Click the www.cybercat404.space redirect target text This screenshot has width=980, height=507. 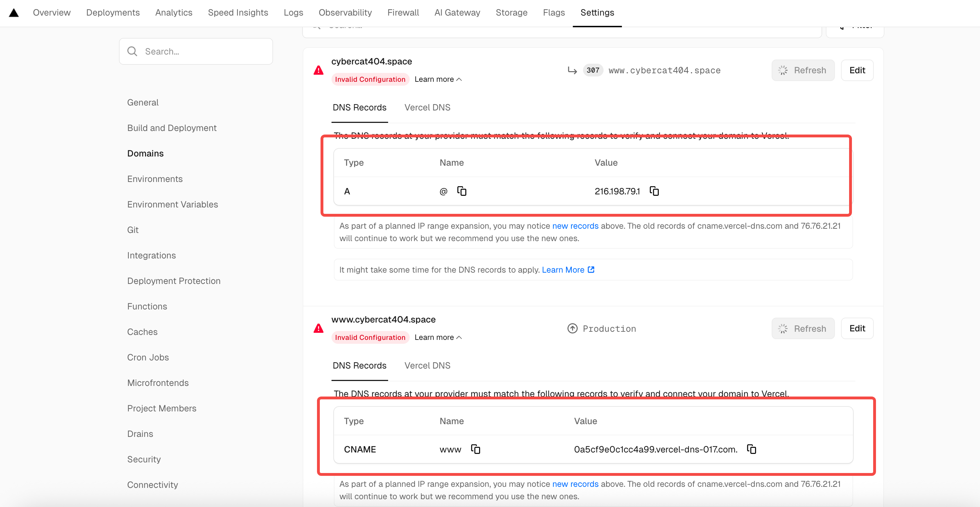pyautogui.click(x=664, y=70)
